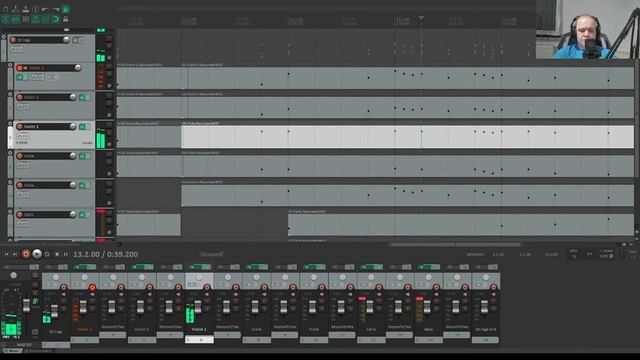
Task: Click the master mixer fader
Action: tap(26, 305)
